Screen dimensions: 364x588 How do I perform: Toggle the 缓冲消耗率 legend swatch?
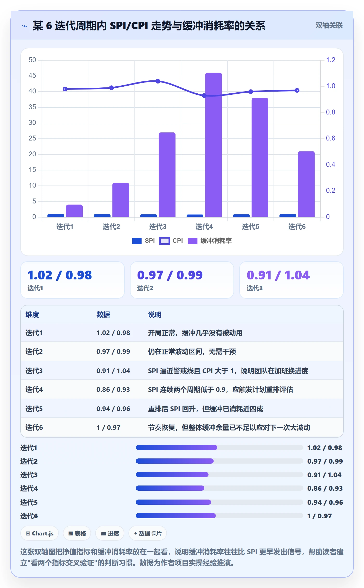193,241
